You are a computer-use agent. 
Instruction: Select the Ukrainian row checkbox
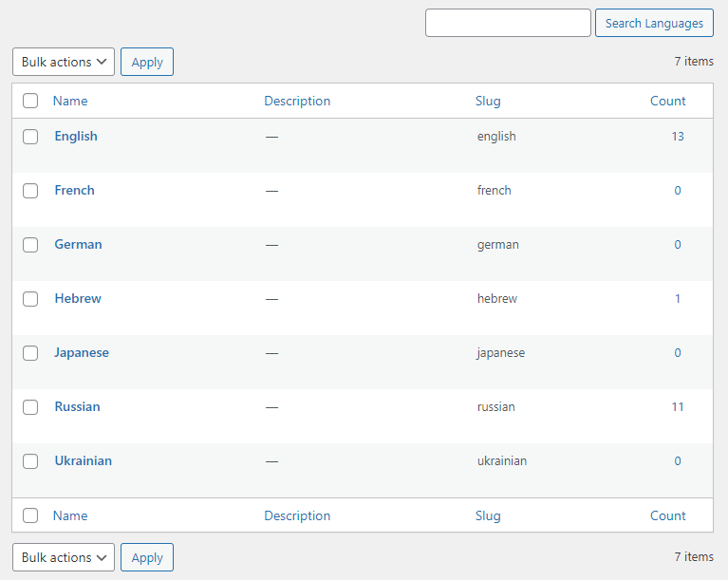[30, 461]
